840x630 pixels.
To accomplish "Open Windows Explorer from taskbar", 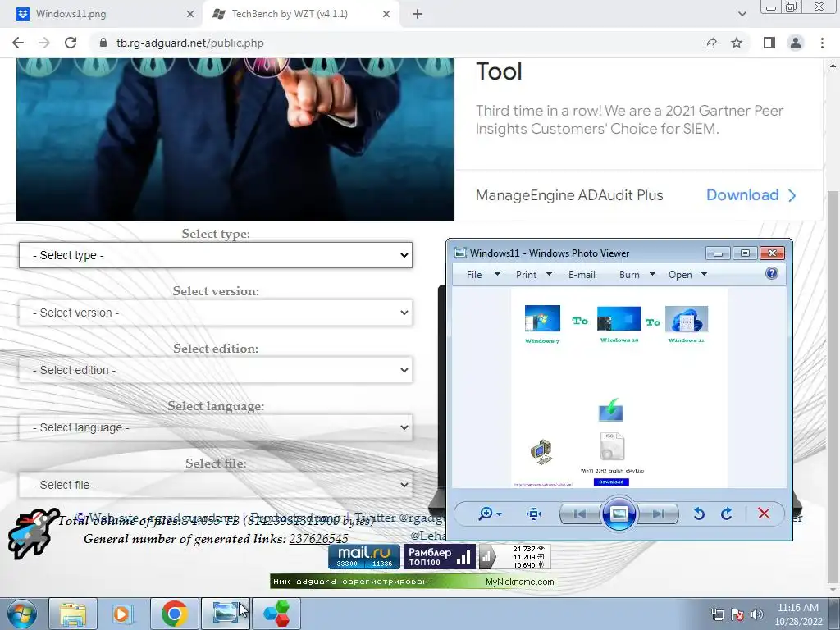I will pyautogui.click(x=73, y=614).
